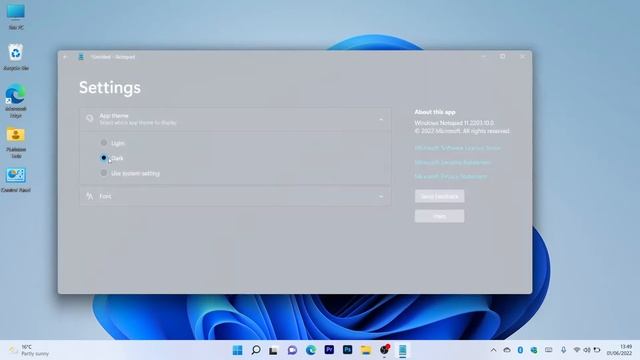Open the taskbar app with red badge
This screenshot has width=640, height=360.
pyautogui.click(x=384, y=350)
